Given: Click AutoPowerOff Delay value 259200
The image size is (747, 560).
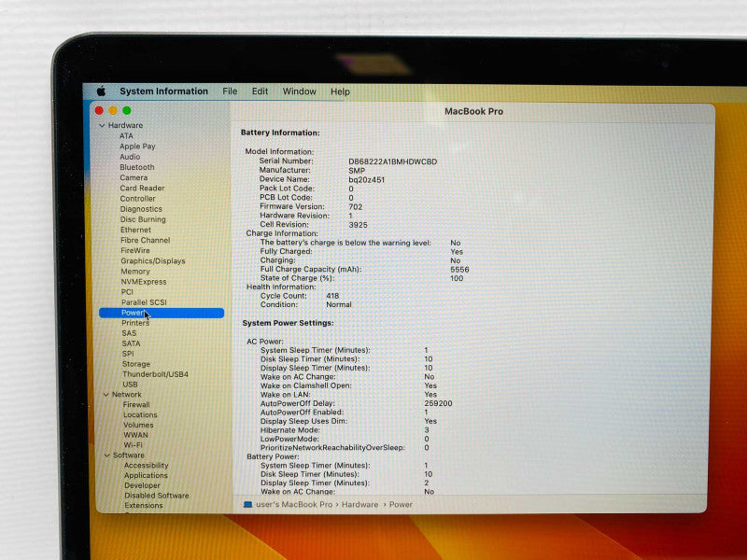Looking at the screenshot, I should (x=438, y=403).
